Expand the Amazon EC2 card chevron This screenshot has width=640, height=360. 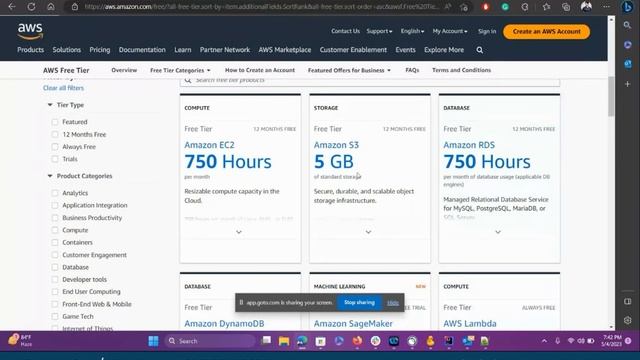239,232
